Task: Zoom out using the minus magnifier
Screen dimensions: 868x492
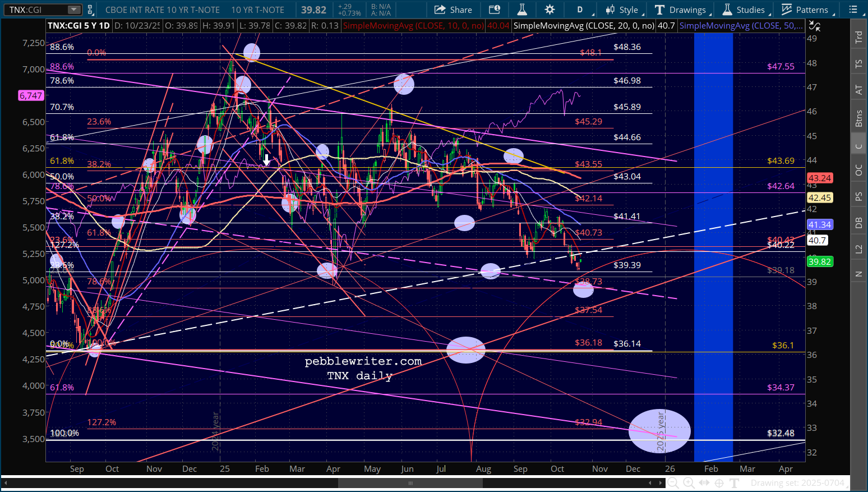Action: coord(673,482)
